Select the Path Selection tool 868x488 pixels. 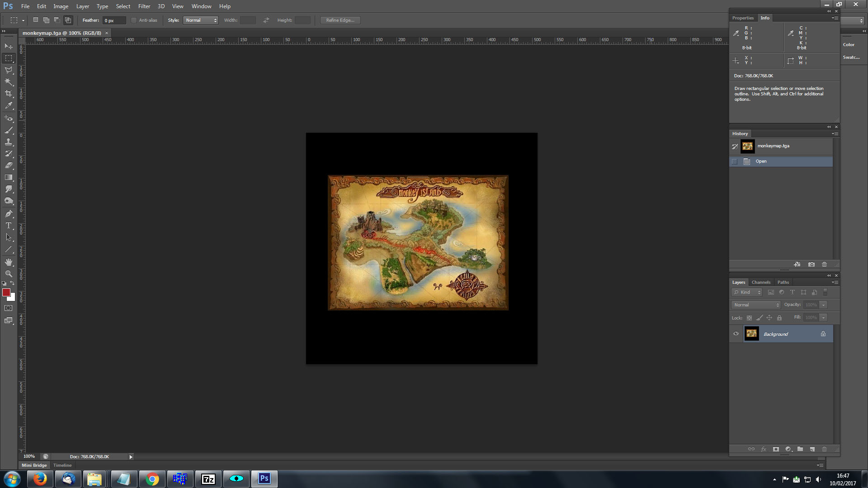(x=9, y=237)
